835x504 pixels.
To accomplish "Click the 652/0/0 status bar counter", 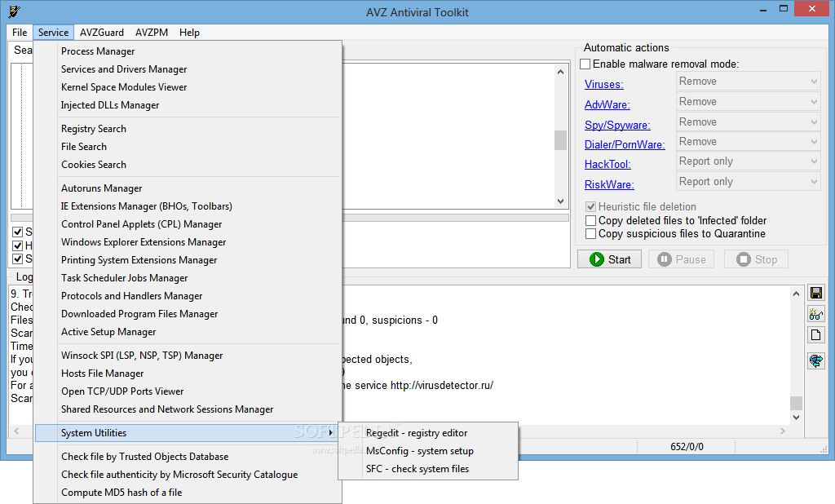I will 687,446.
